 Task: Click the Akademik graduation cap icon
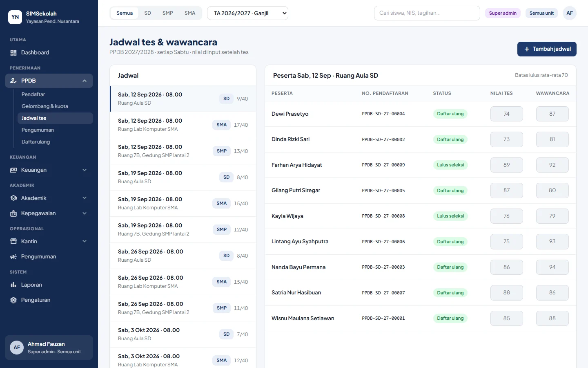(x=13, y=198)
